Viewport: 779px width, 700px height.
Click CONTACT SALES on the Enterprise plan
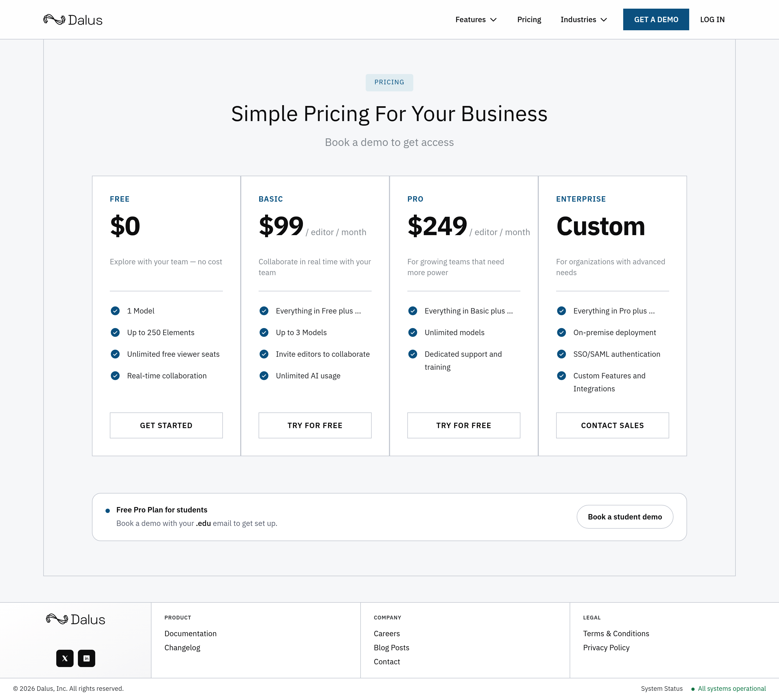[612, 425]
